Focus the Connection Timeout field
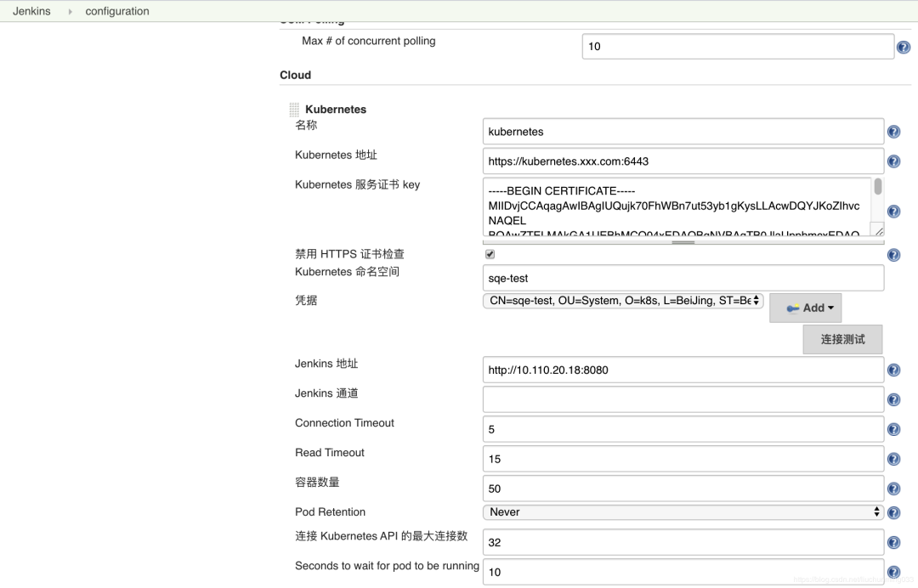The image size is (918, 588). (683, 429)
